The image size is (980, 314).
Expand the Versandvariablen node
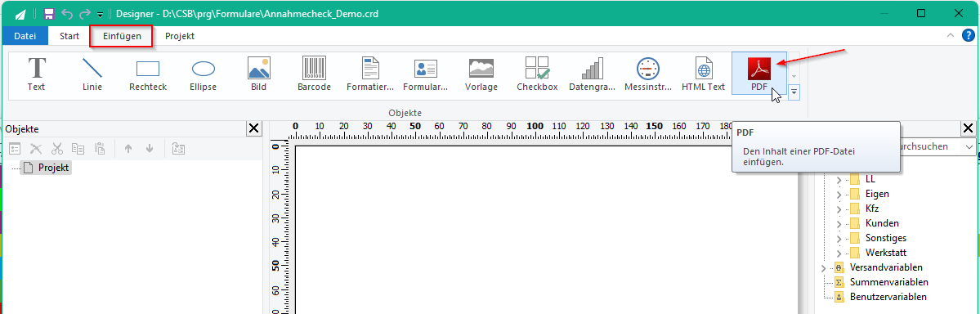point(824,267)
